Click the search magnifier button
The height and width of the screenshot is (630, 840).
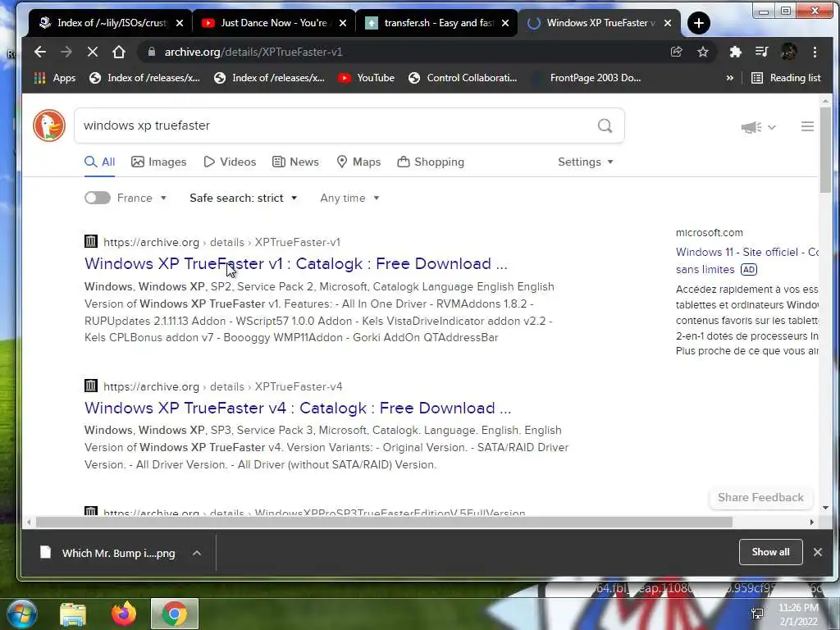(x=605, y=126)
